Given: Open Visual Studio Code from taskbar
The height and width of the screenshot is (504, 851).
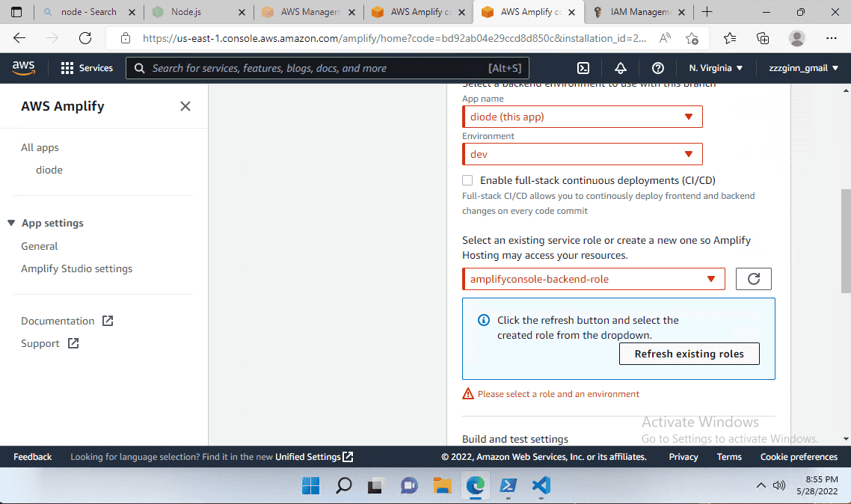Looking at the screenshot, I should pos(541,485).
